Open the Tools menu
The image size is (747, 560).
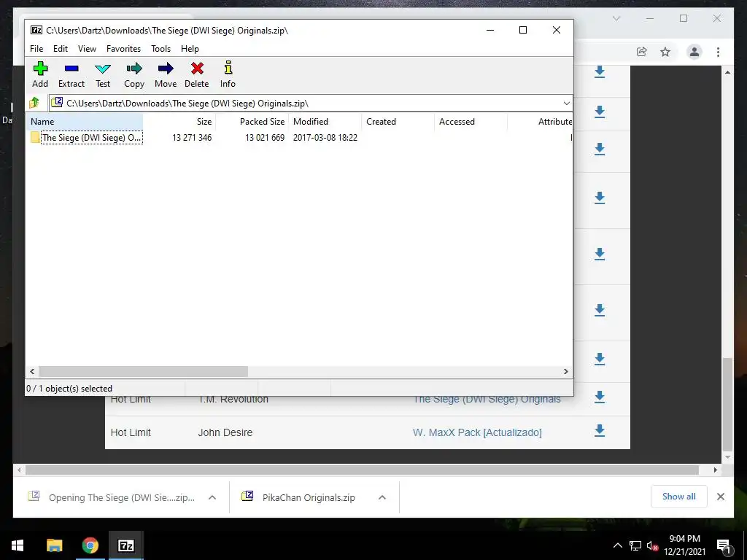tap(161, 49)
